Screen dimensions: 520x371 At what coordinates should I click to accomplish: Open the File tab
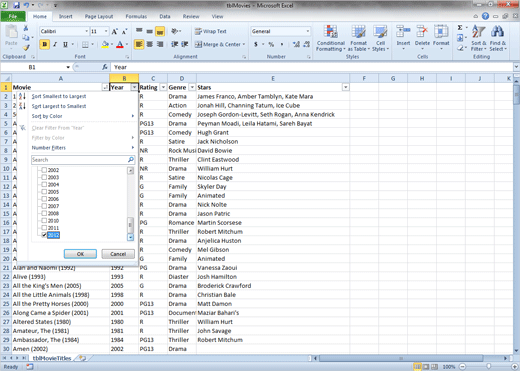(13, 16)
